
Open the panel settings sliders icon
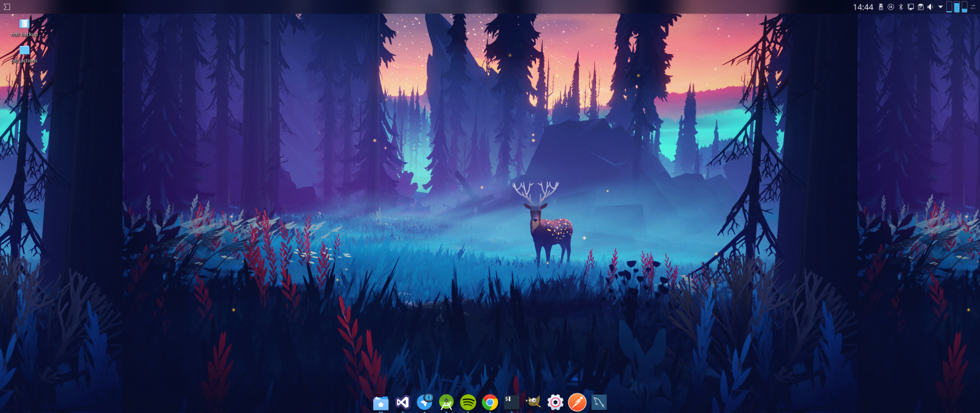pyautogui.click(x=973, y=7)
